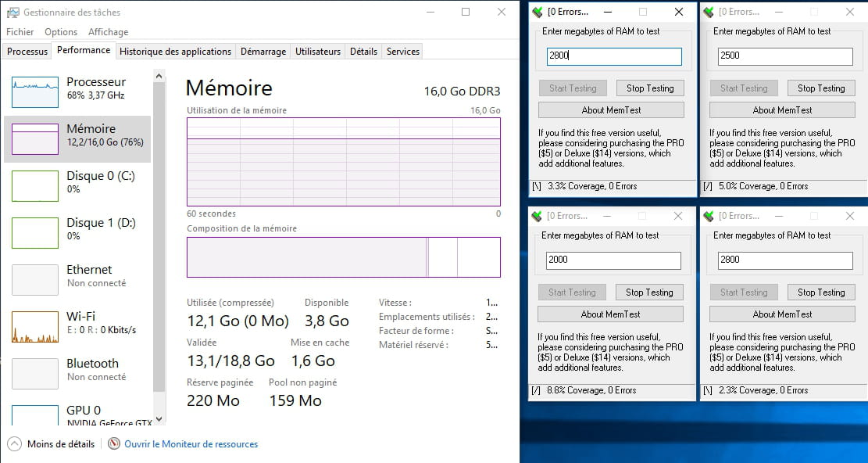Select the Processeur performance graph thumbnail
The height and width of the screenshot is (463, 868).
tap(35, 92)
